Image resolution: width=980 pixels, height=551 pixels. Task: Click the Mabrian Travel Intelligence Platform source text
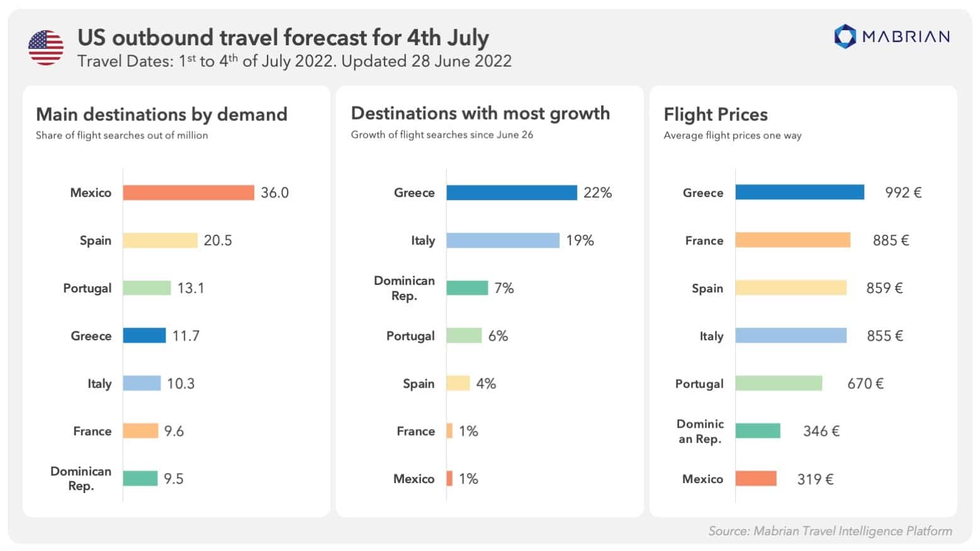830,531
